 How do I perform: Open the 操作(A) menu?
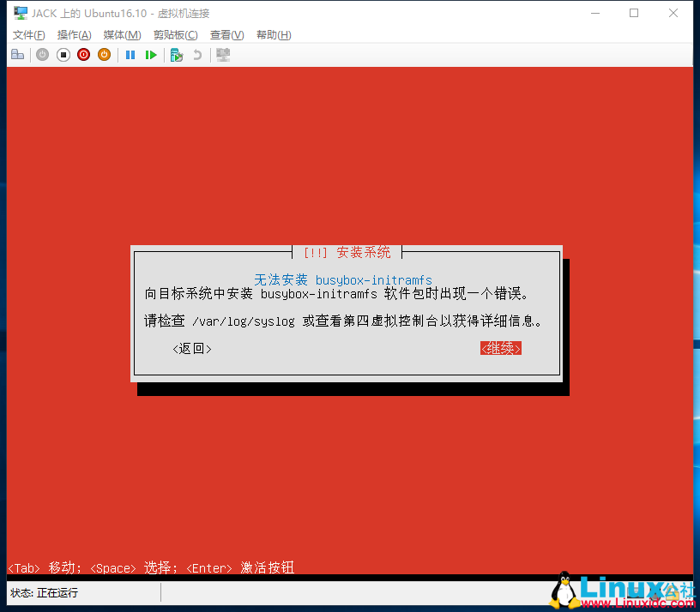tap(74, 34)
